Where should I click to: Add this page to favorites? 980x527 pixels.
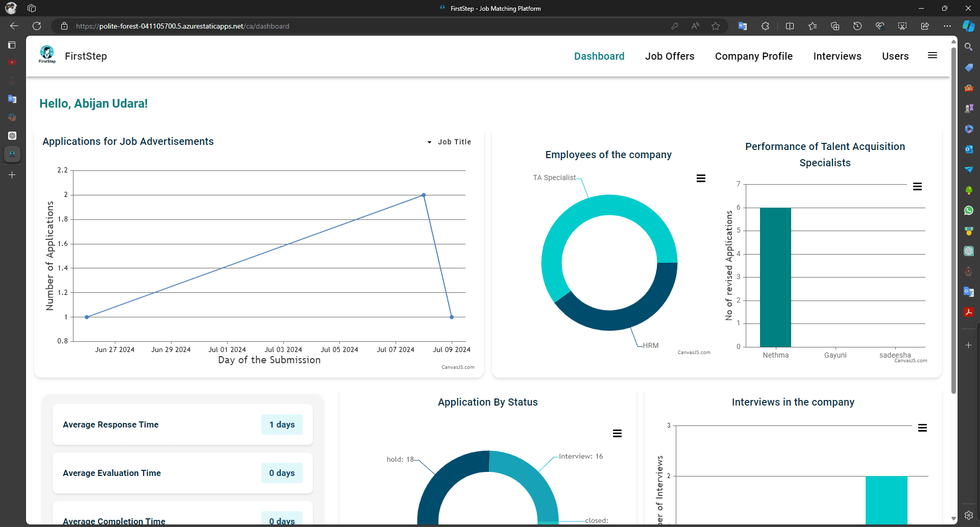point(716,26)
